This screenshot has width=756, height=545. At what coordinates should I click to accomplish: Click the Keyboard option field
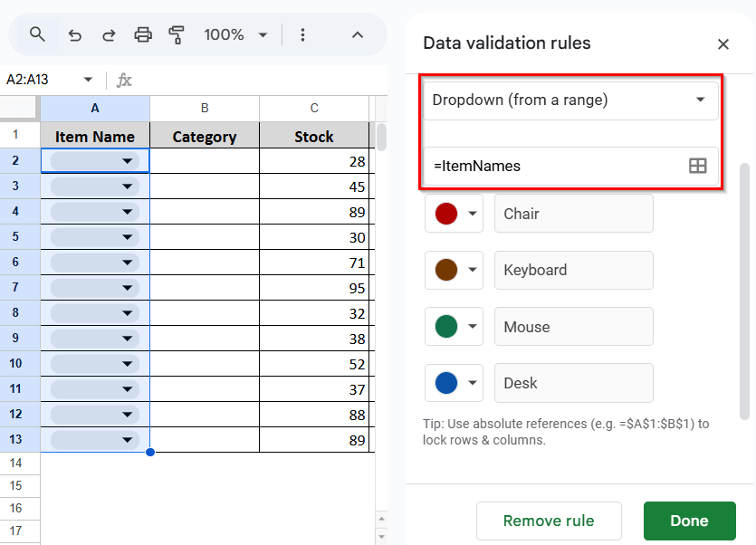pyautogui.click(x=574, y=270)
